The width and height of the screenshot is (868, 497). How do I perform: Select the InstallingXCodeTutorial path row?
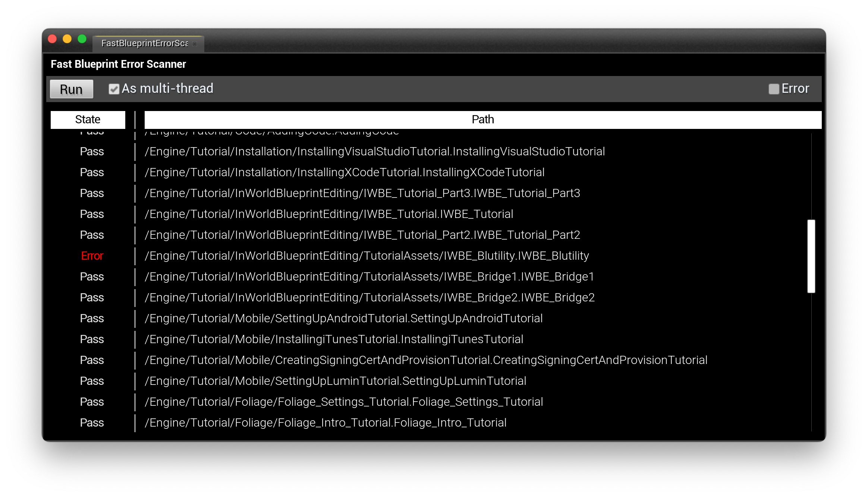tap(344, 172)
